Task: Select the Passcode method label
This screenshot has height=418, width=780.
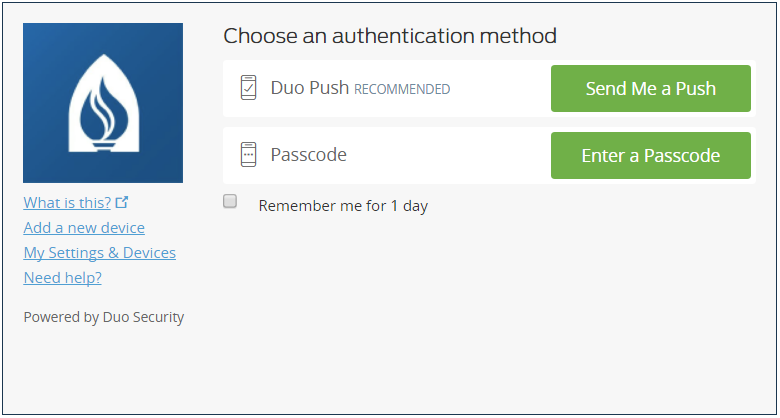Action: coord(308,155)
